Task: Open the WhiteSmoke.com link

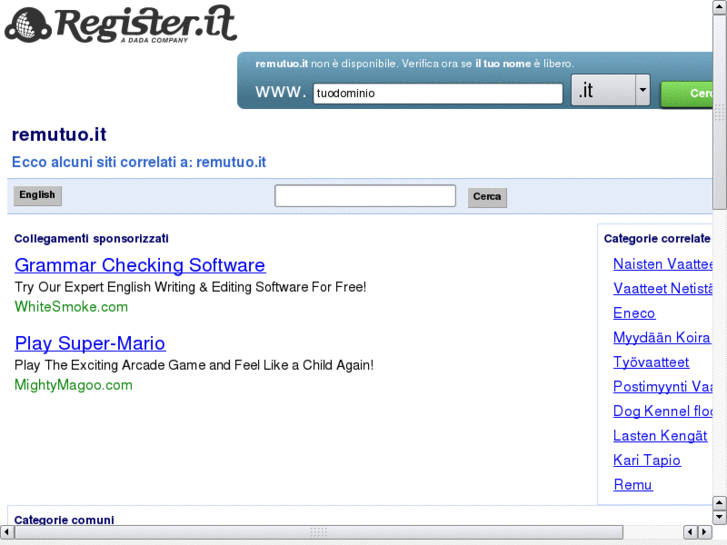Action: (71, 307)
